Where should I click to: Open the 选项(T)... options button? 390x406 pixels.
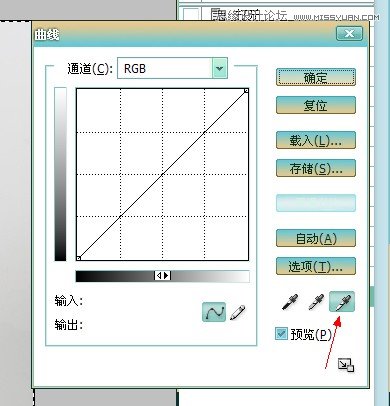316,266
